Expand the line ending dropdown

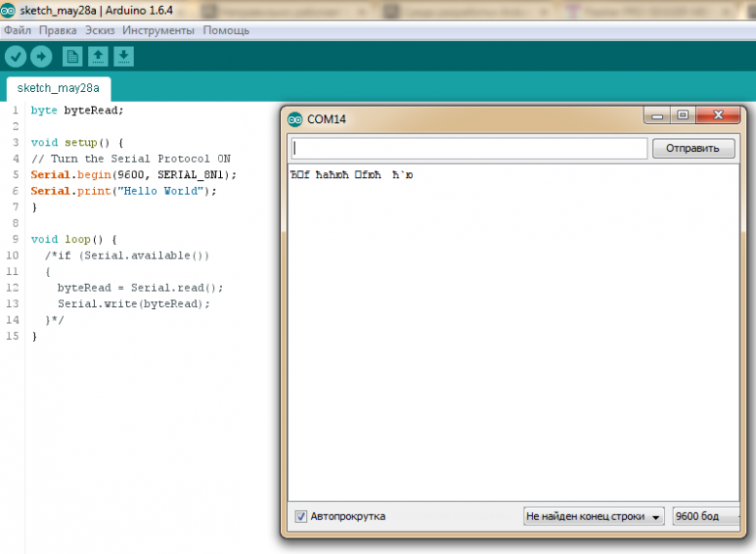coord(593,516)
